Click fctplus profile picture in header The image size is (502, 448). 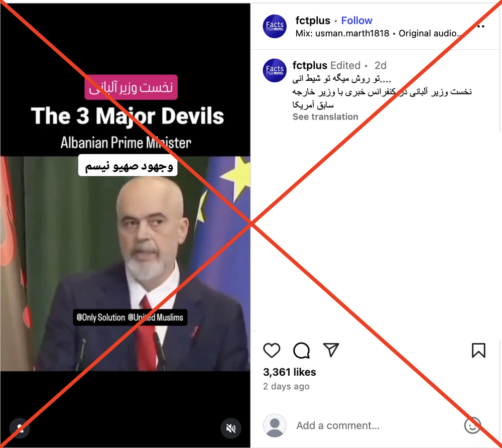point(275,26)
